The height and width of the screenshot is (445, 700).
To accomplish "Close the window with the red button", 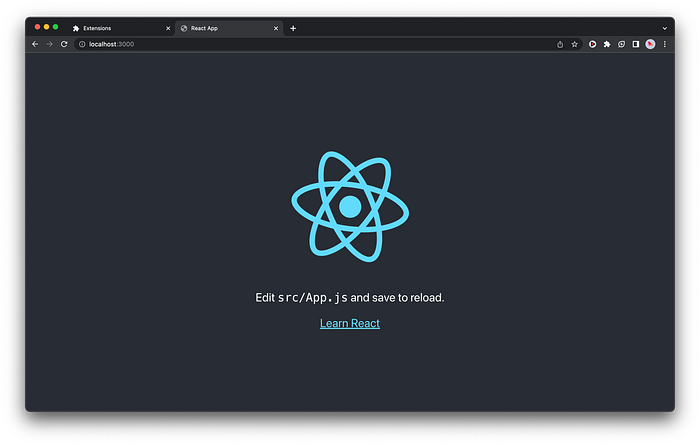I will tap(38, 27).
